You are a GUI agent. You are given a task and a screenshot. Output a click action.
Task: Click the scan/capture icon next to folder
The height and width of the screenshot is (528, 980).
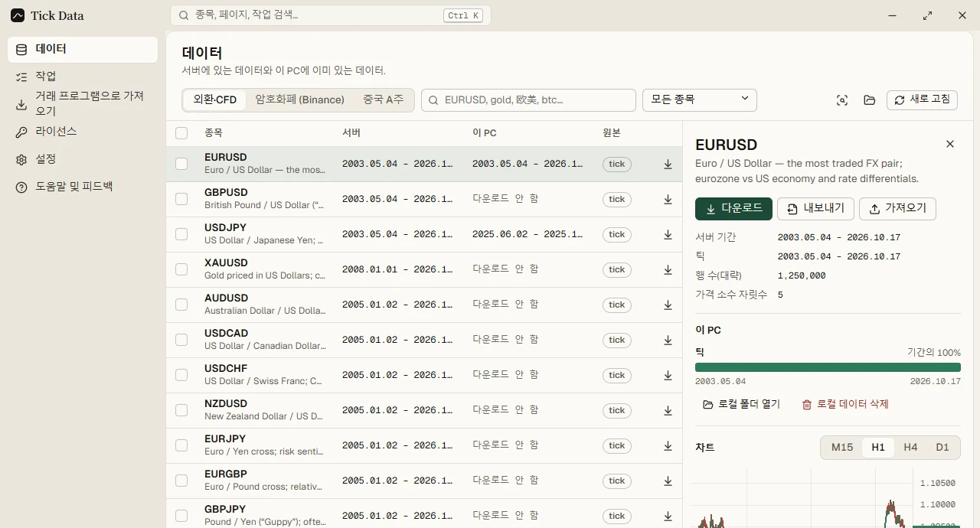click(842, 100)
